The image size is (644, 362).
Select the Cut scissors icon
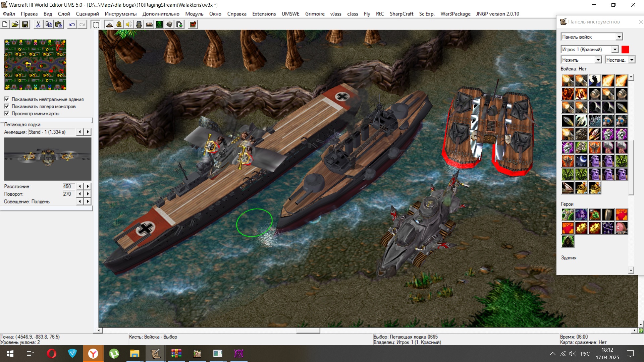tap(38, 24)
